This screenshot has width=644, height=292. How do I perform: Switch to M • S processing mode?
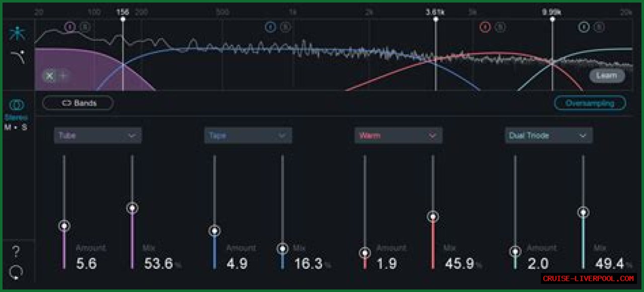pyautogui.click(x=16, y=127)
